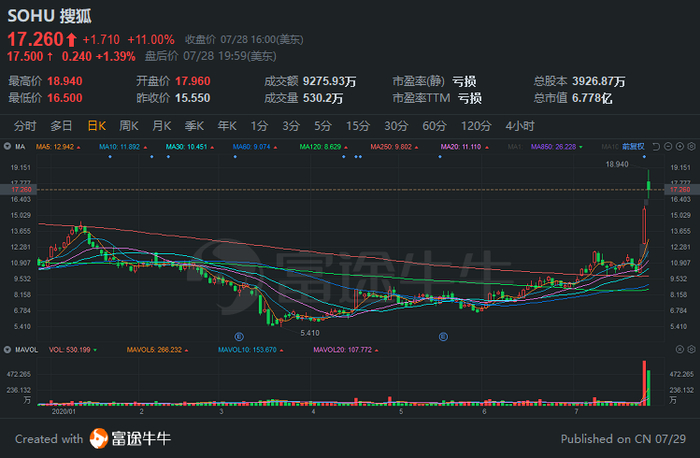Select the 120分 interval tab
This screenshot has width=700, height=458.
[476, 126]
